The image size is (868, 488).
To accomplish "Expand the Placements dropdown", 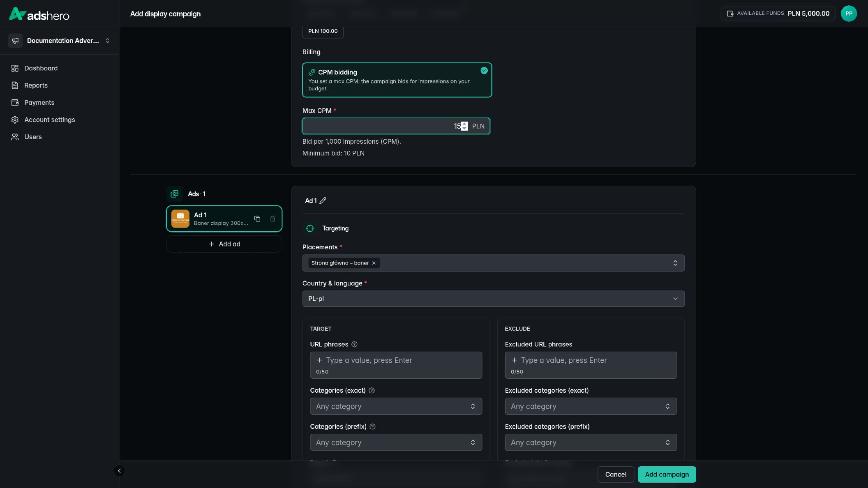I will 494,263.
